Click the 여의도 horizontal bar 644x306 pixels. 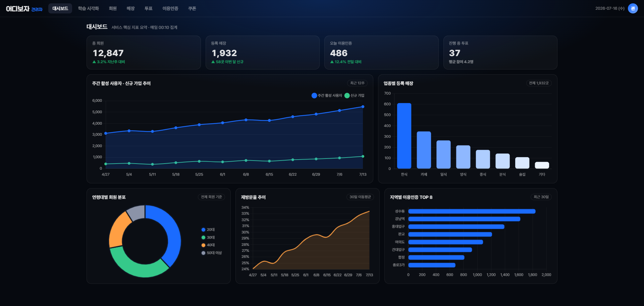(445, 242)
